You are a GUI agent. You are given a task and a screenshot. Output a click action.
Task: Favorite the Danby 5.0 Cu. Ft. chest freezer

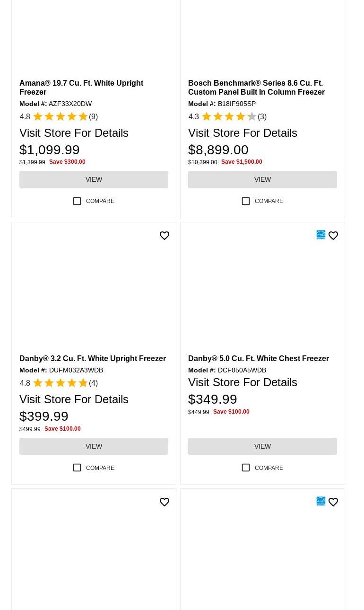[333, 236]
